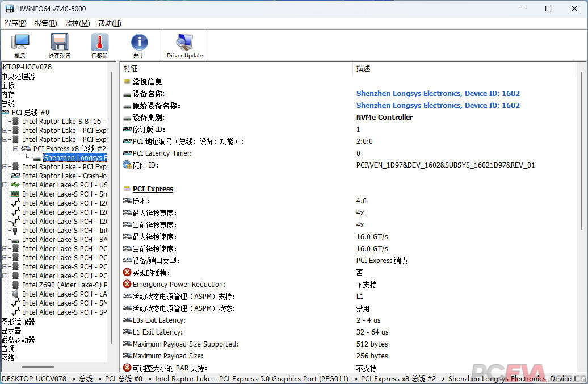
Task: Click the 保存报告 floppy disk icon
Action: click(x=60, y=41)
